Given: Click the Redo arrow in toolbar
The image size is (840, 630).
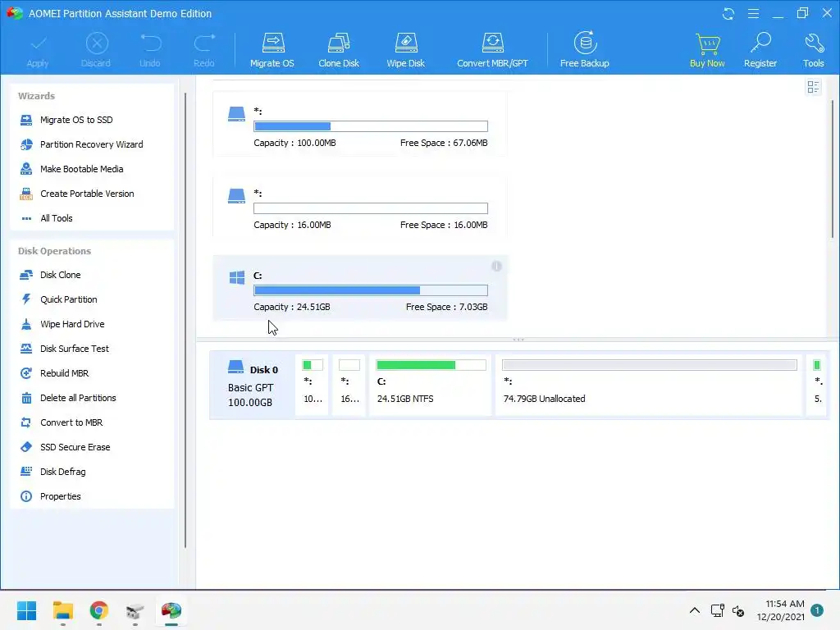Looking at the screenshot, I should point(204,51).
